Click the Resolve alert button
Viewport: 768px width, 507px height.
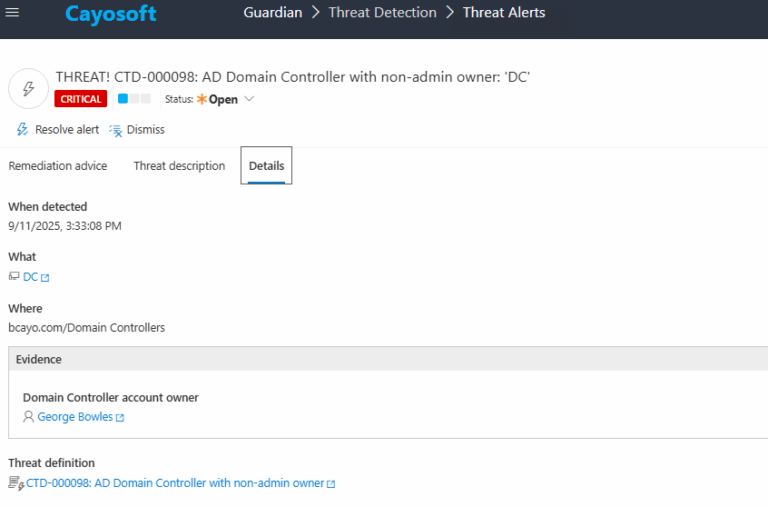58,130
